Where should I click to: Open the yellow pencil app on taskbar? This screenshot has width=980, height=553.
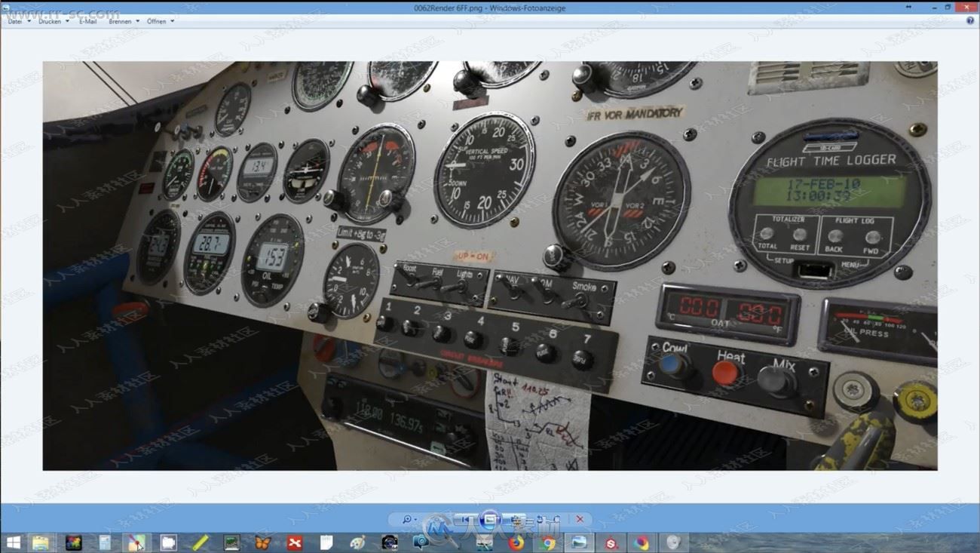pos(200,542)
